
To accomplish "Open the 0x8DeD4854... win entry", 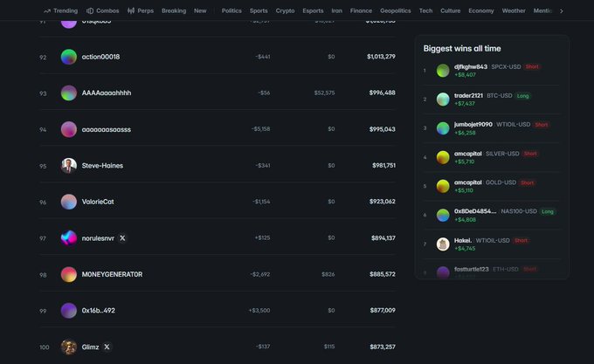I will point(492,215).
